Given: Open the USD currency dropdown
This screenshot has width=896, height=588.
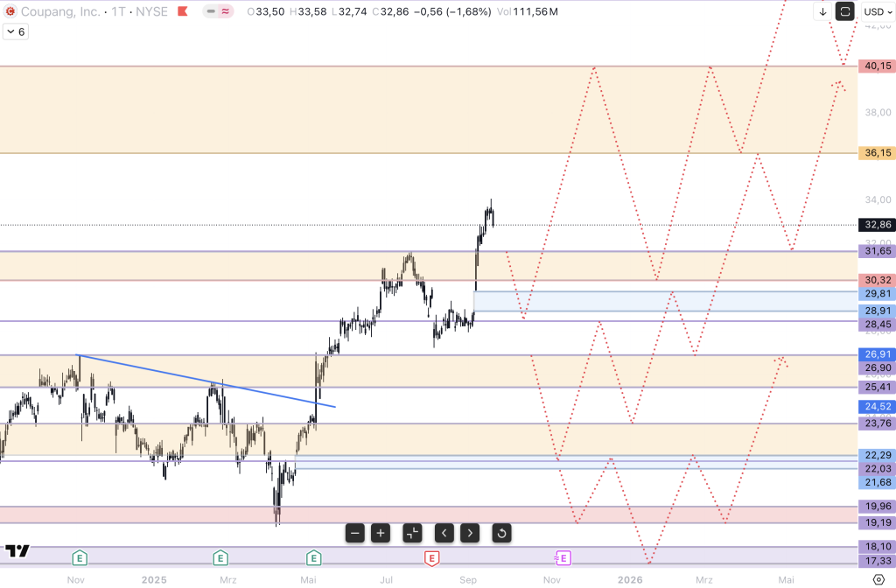Looking at the screenshot, I should click(876, 11).
